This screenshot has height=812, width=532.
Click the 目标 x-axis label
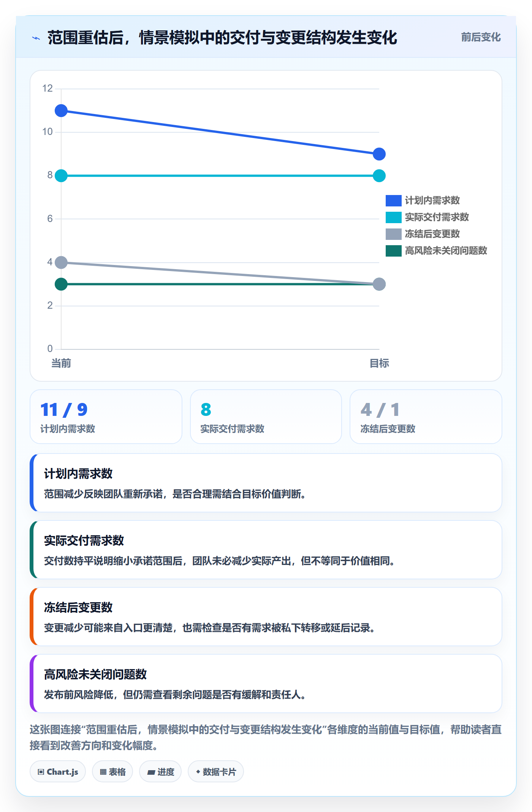(x=379, y=363)
